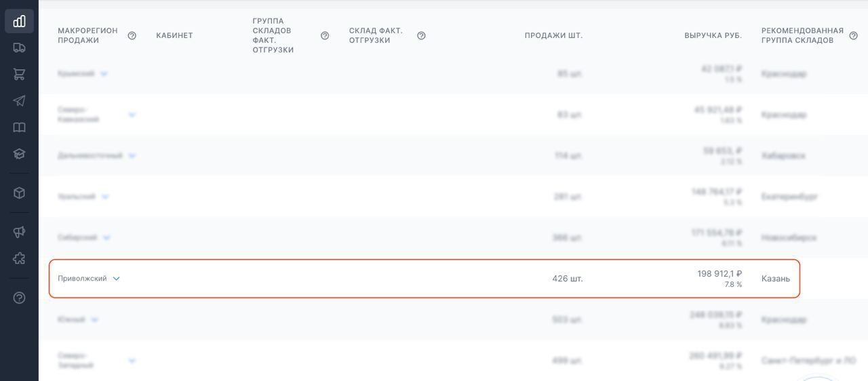Click the Выручка руб. column header
Viewport: 868px width, 381px height.
pyautogui.click(x=713, y=35)
